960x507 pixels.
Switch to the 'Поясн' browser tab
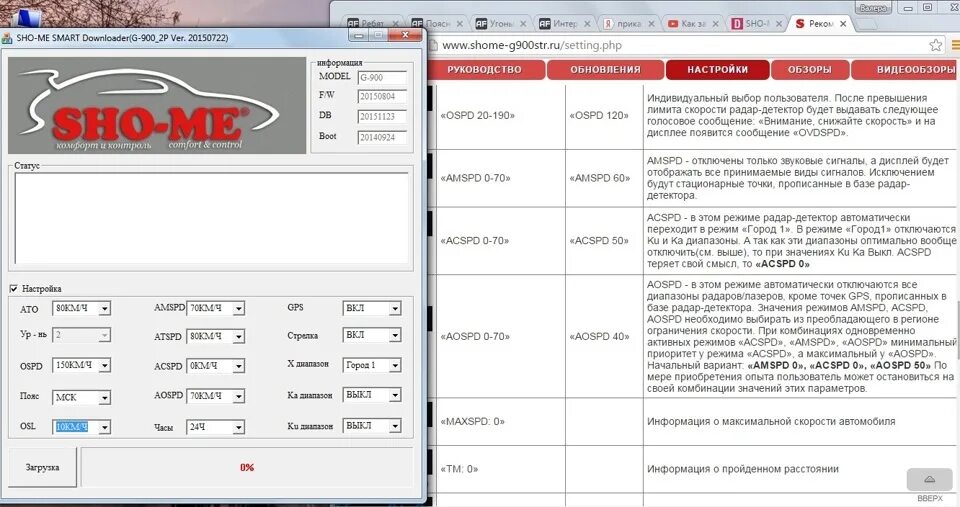(437, 24)
